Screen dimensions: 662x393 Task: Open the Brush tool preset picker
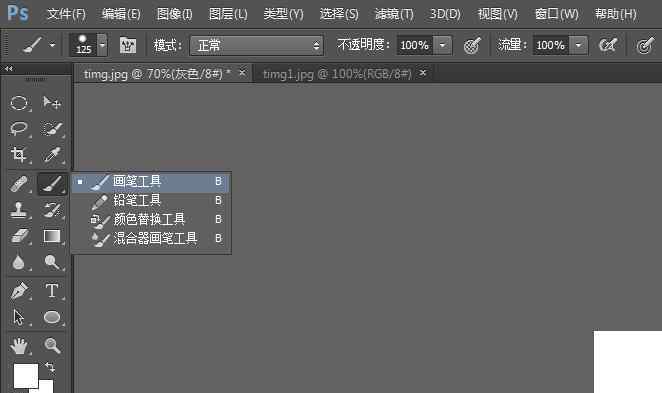tap(38, 45)
